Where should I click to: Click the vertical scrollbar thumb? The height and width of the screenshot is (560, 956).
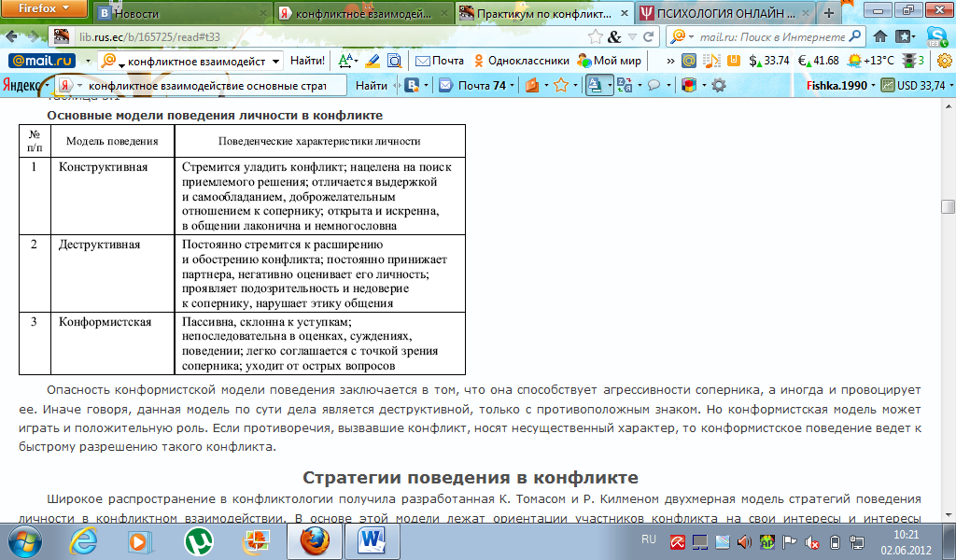(x=948, y=206)
